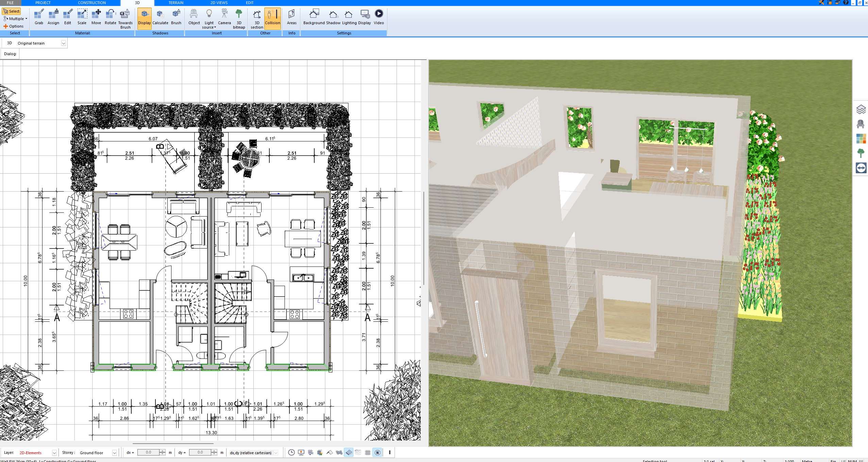Open the color palette materials swatch panel
Screen dimensions: 868x462
(x=861, y=139)
